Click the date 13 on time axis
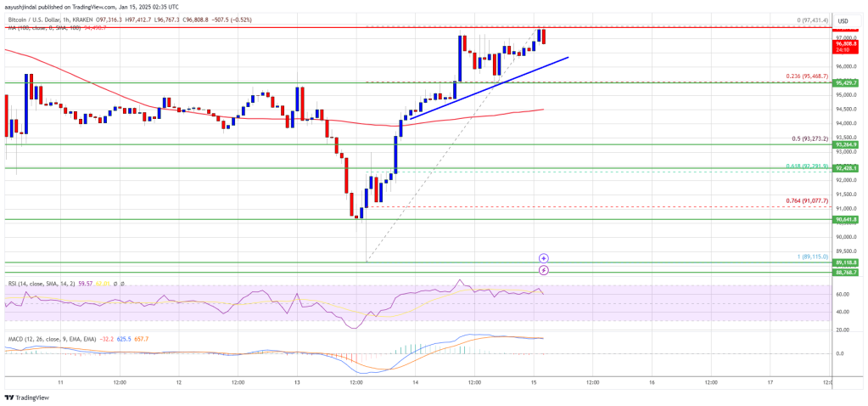 [x=297, y=382]
